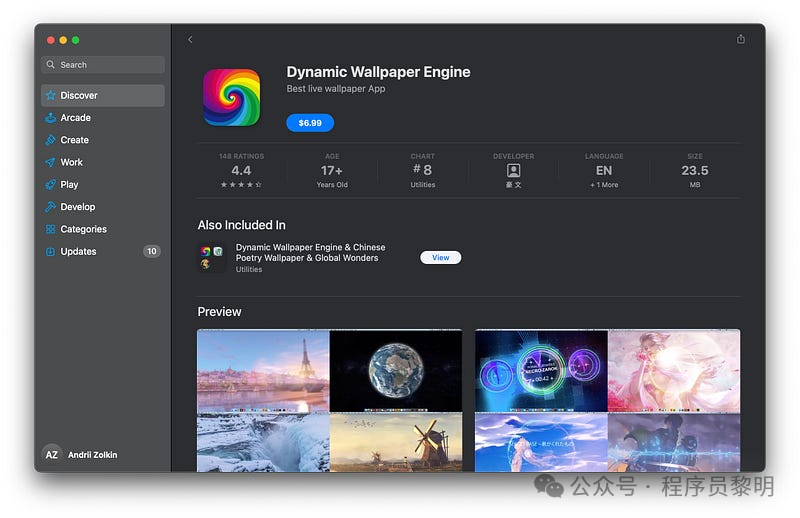The image size is (800, 518).
Task: Click the back chevron arrow
Action: [190, 39]
